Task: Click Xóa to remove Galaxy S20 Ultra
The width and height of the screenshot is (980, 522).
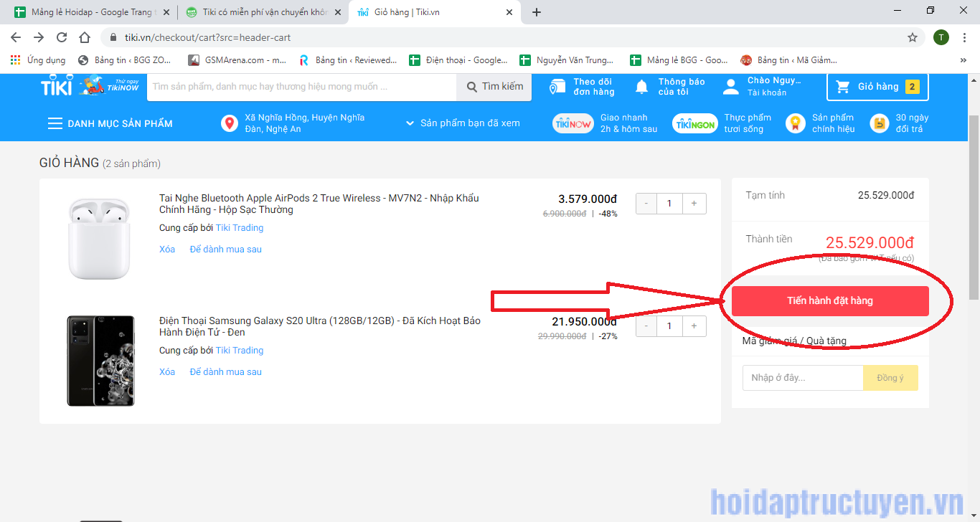Action: pos(167,371)
